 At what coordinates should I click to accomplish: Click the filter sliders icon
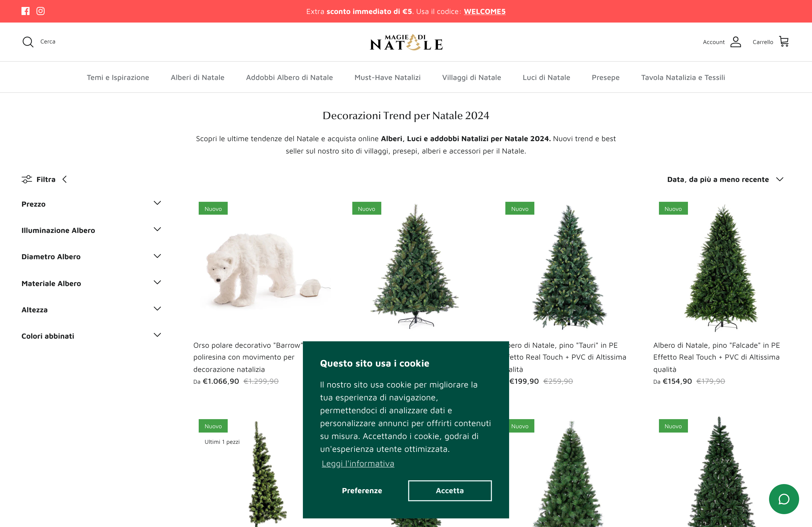(x=26, y=179)
